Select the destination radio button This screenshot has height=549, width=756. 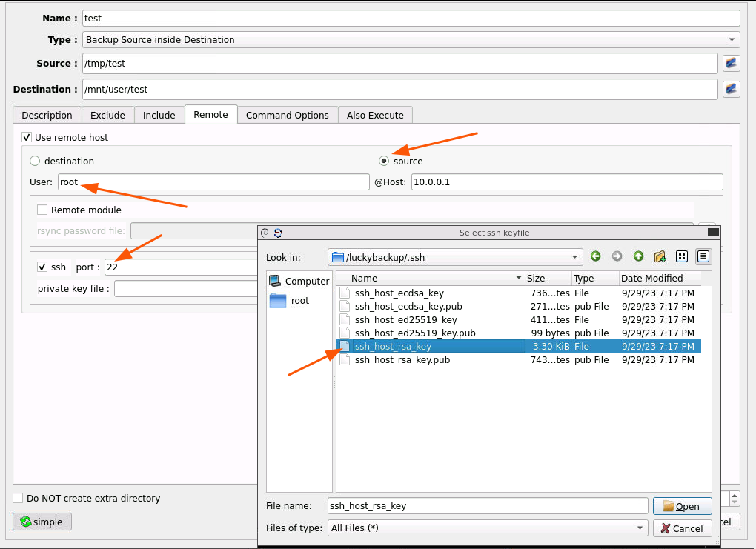(35, 161)
